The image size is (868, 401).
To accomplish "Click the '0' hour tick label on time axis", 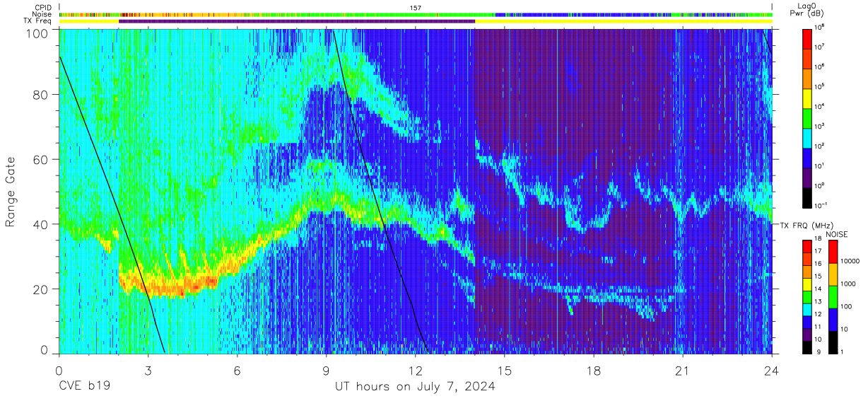I will click(x=59, y=370).
